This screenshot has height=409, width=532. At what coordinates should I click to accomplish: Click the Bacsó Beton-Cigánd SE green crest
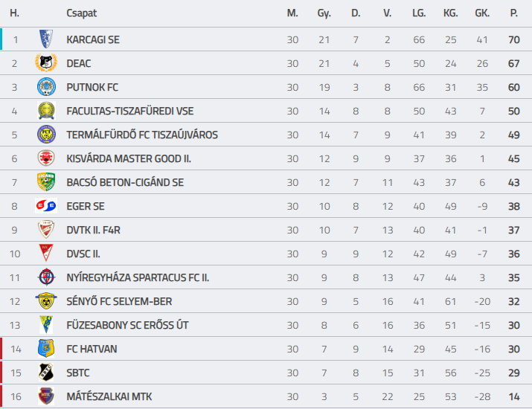[46, 181]
